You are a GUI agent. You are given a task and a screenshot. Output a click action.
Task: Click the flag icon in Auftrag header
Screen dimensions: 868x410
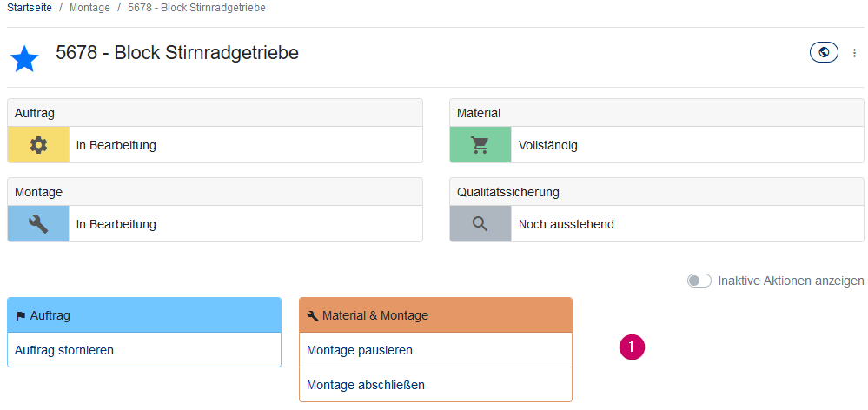(21, 316)
